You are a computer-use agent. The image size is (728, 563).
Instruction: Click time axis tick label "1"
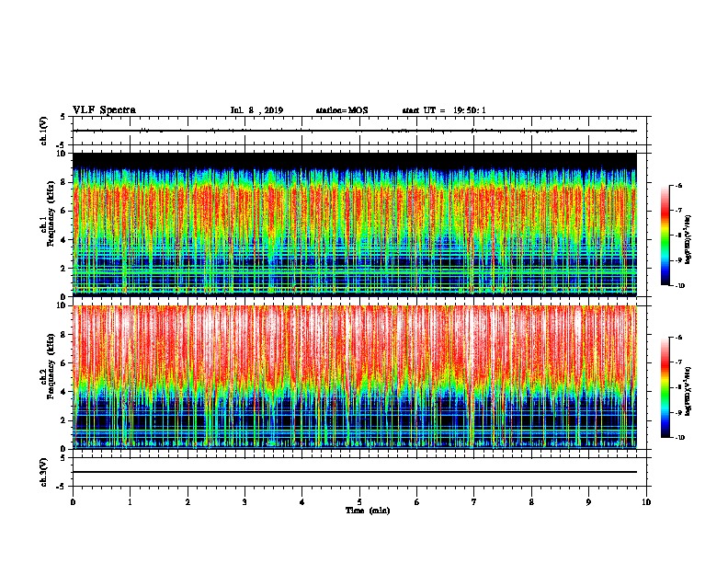(130, 502)
